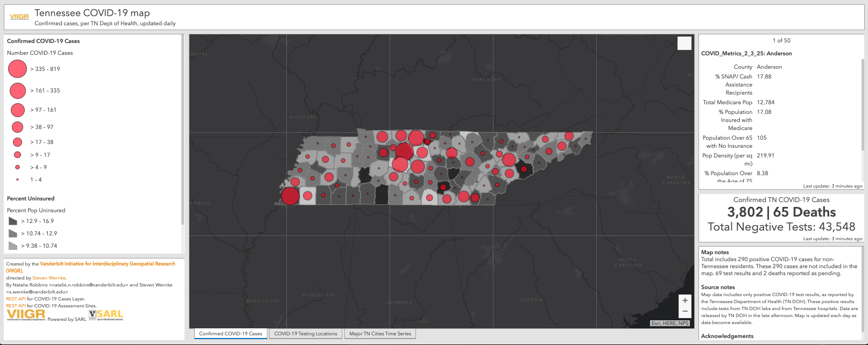Open the Major TN Cities Time Series tab
The height and width of the screenshot is (345, 868).
(380, 334)
